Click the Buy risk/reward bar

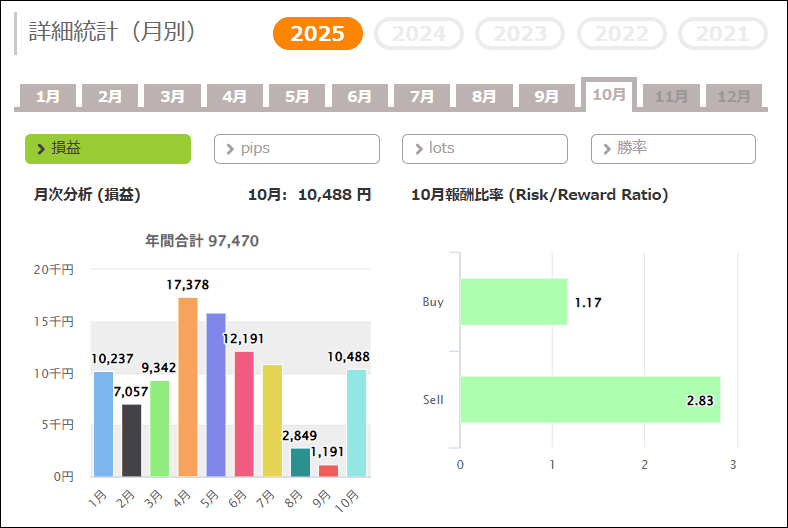pyautogui.click(x=513, y=302)
